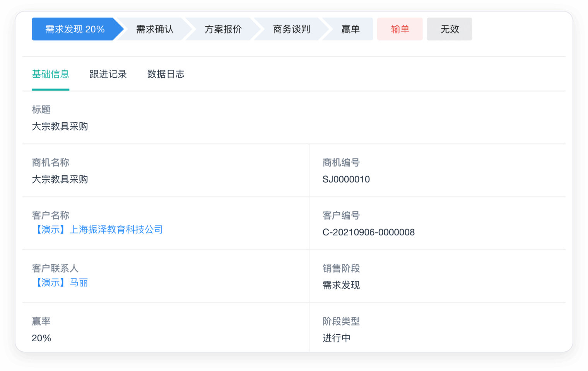Set stage to 商务谈判
This screenshot has height=371, width=588.
292,29
